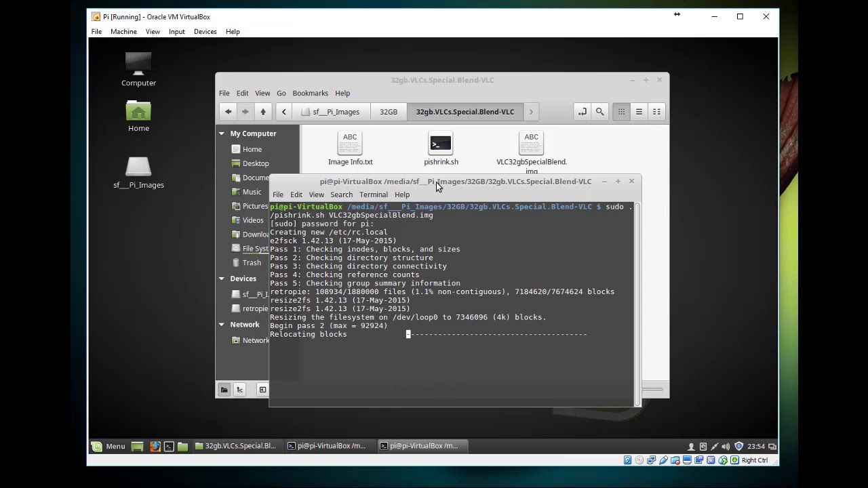Click user icon in guest panel
868x488 pixels.
click(x=691, y=447)
